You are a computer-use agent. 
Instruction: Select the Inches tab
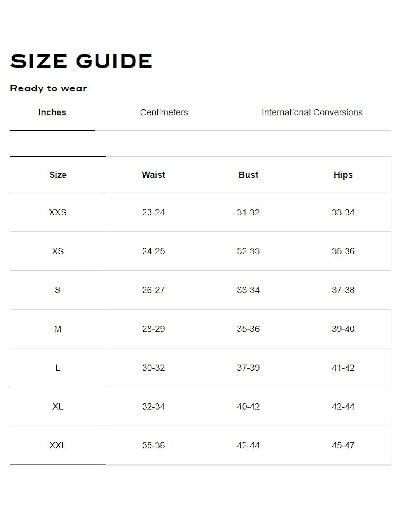pyautogui.click(x=52, y=112)
